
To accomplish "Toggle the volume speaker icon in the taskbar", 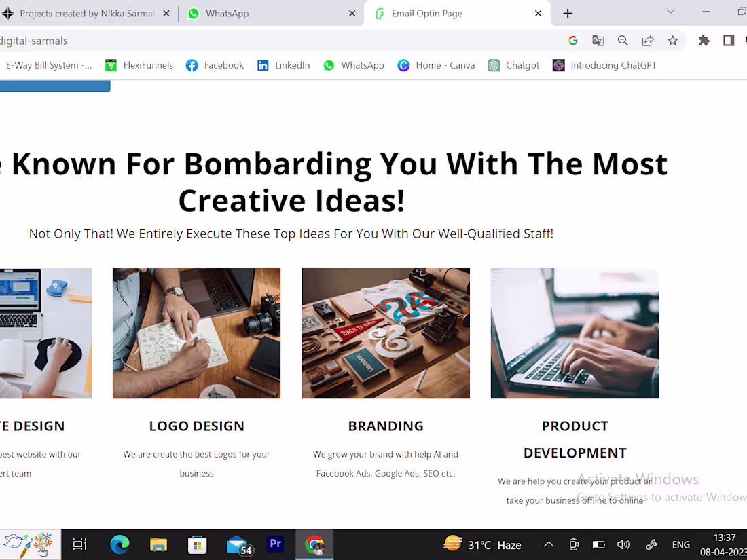I will (623, 544).
